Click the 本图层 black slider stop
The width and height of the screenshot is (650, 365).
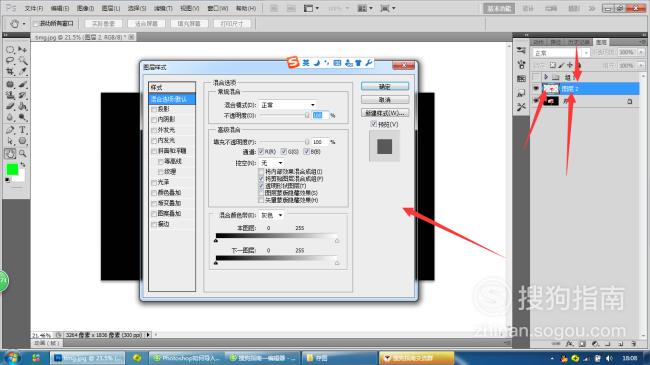(216, 241)
